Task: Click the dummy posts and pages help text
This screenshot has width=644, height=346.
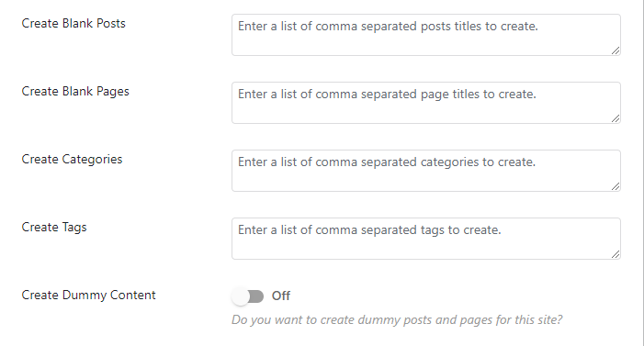Action: 397,319
